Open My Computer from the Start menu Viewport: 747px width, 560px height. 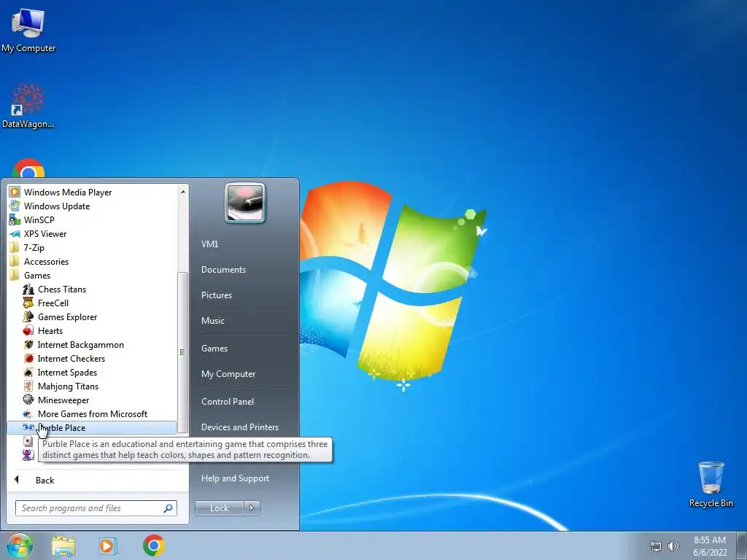(228, 374)
